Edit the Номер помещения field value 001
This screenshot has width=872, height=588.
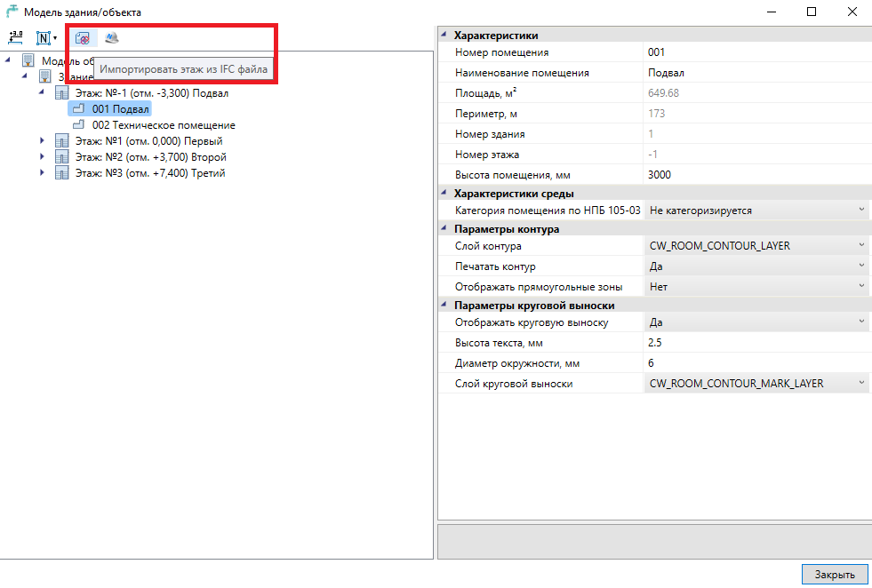756,52
